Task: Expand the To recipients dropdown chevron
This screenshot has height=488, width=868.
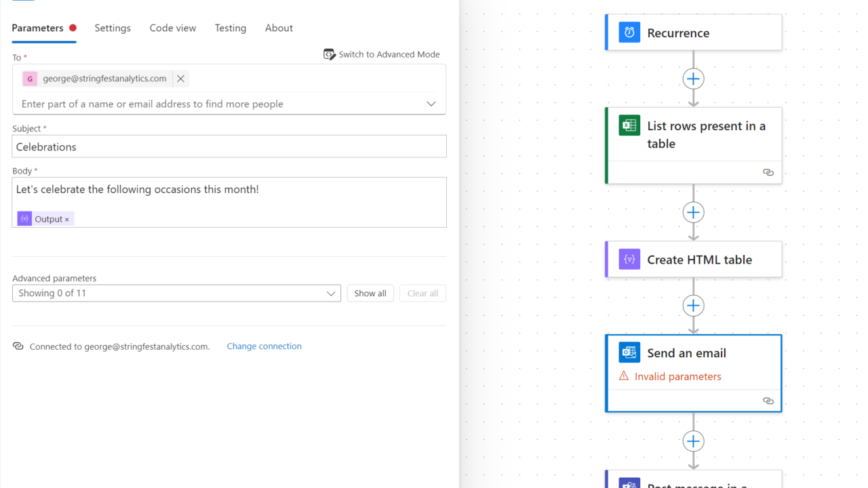Action: pos(431,104)
